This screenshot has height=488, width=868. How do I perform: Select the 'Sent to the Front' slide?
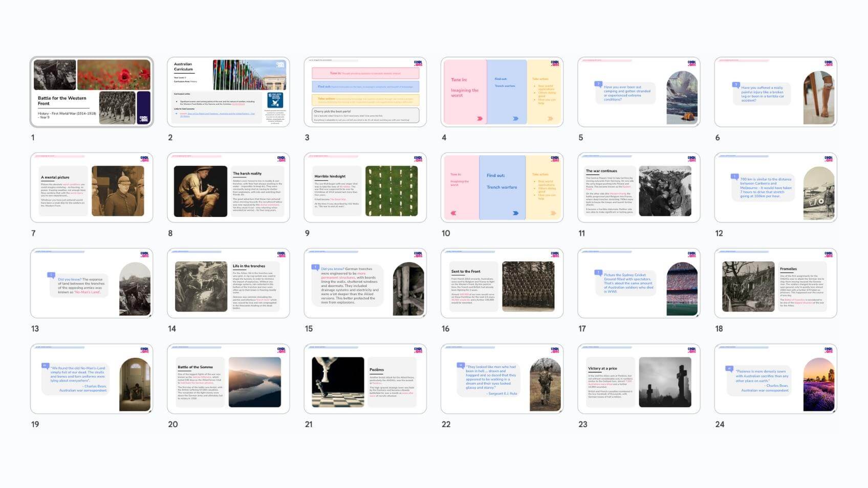[x=502, y=283]
